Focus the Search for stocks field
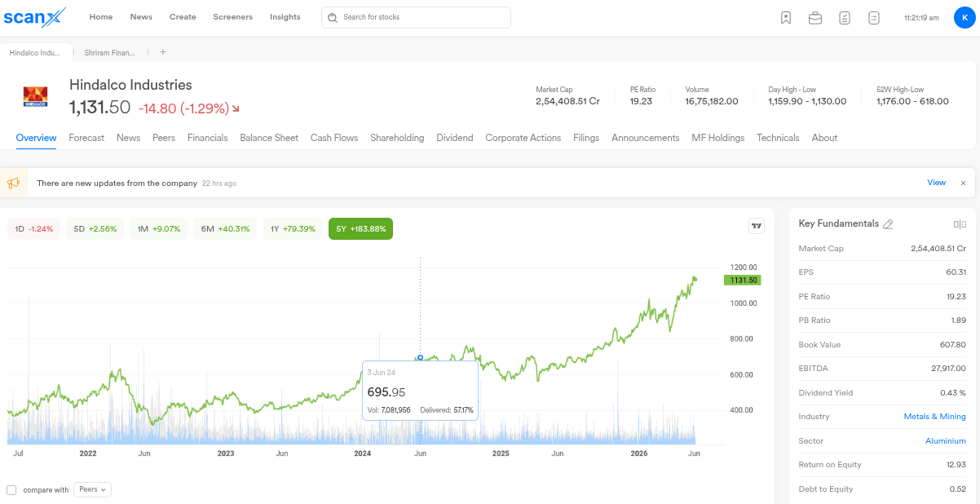Image resolution: width=980 pixels, height=504 pixels. click(416, 17)
